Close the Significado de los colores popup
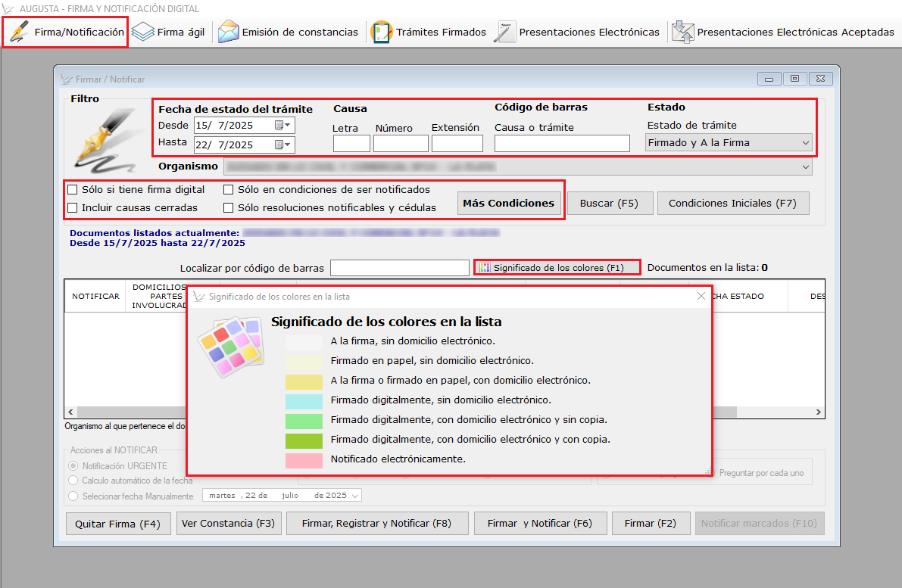Image resolution: width=902 pixels, height=588 pixels. (701, 297)
